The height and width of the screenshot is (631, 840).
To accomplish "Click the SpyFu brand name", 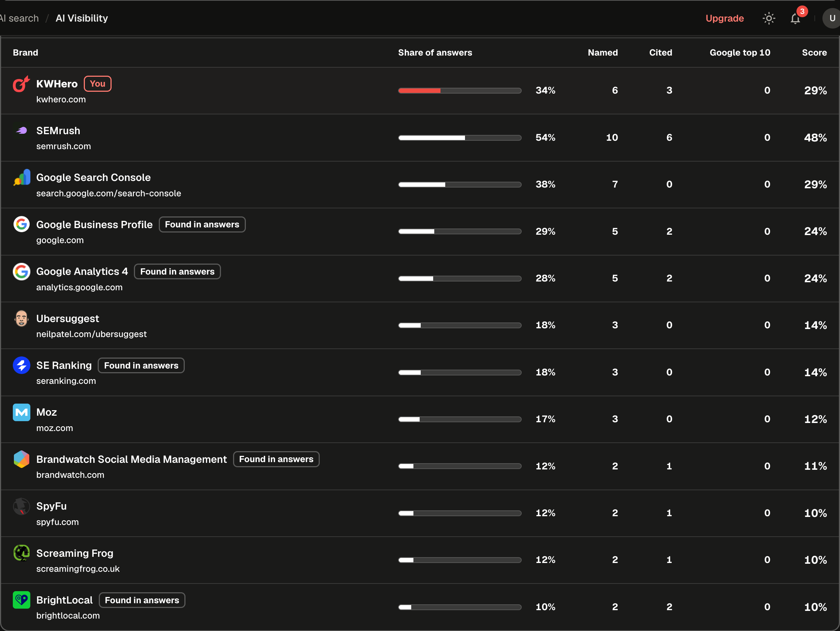I will 51,506.
